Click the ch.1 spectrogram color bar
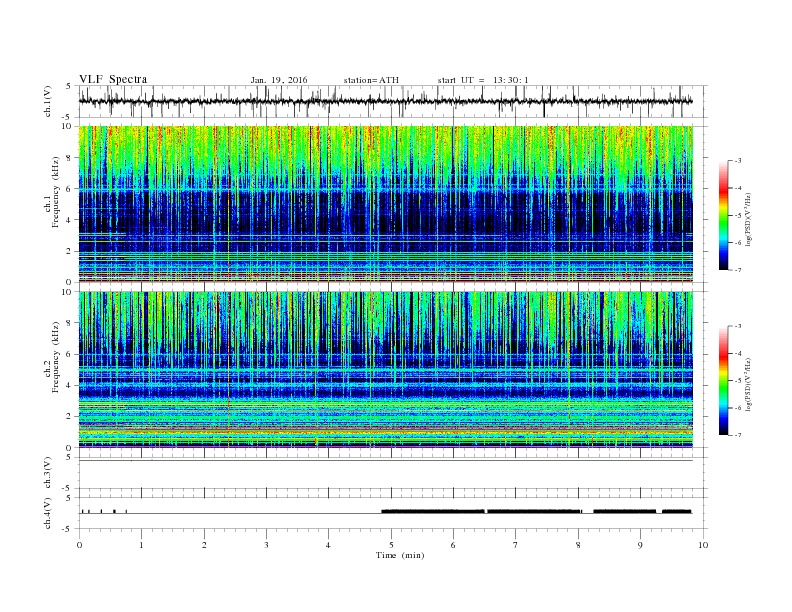The image size is (792, 612). coord(724,215)
